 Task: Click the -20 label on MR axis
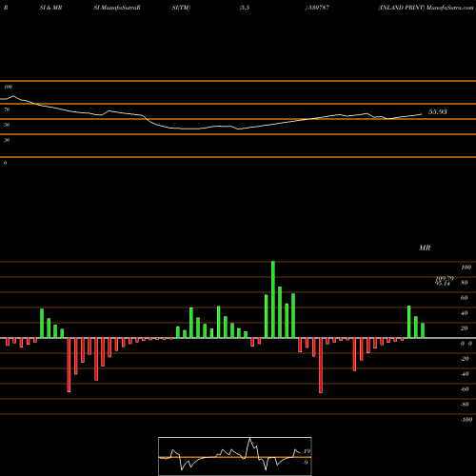[x=465, y=359]
